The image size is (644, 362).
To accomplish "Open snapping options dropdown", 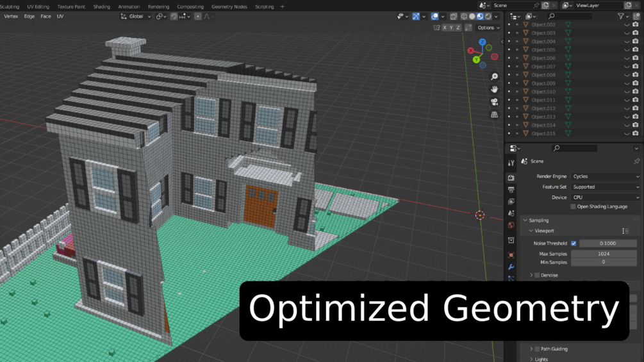I will click(x=185, y=17).
